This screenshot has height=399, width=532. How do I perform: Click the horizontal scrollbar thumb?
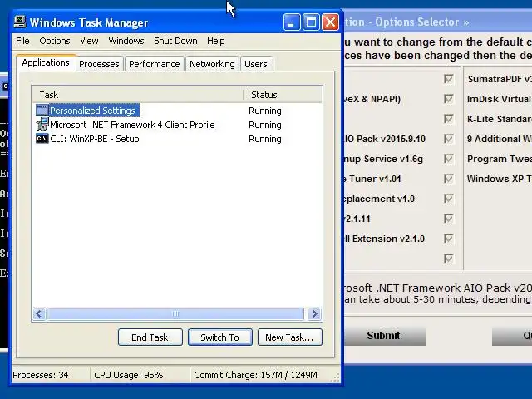coord(175,314)
